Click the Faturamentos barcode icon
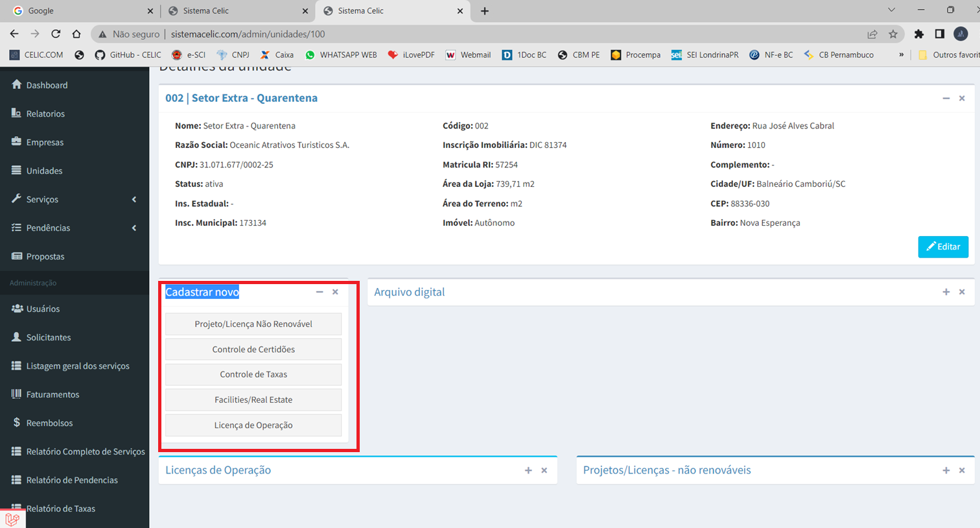This screenshot has width=980, height=528. click(x=17, y=394)
